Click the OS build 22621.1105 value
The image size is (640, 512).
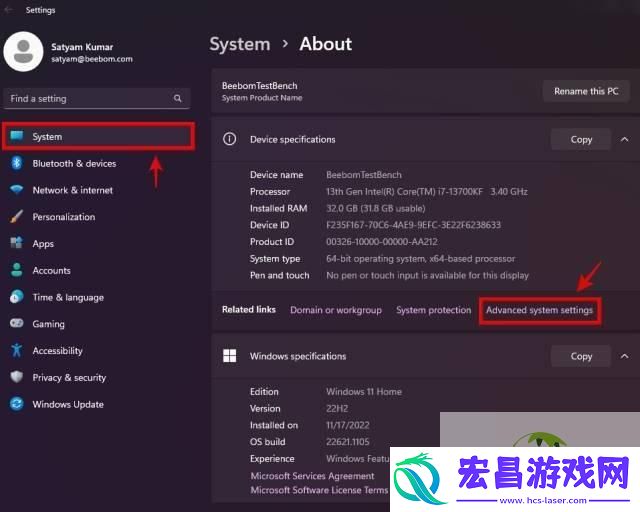[348, 442]
